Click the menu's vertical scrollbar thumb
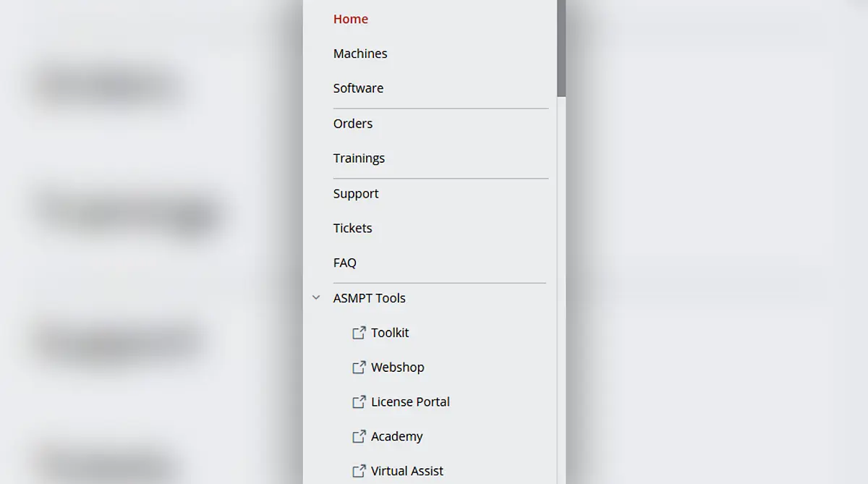The image size is (868, 484). click(561, 47)
